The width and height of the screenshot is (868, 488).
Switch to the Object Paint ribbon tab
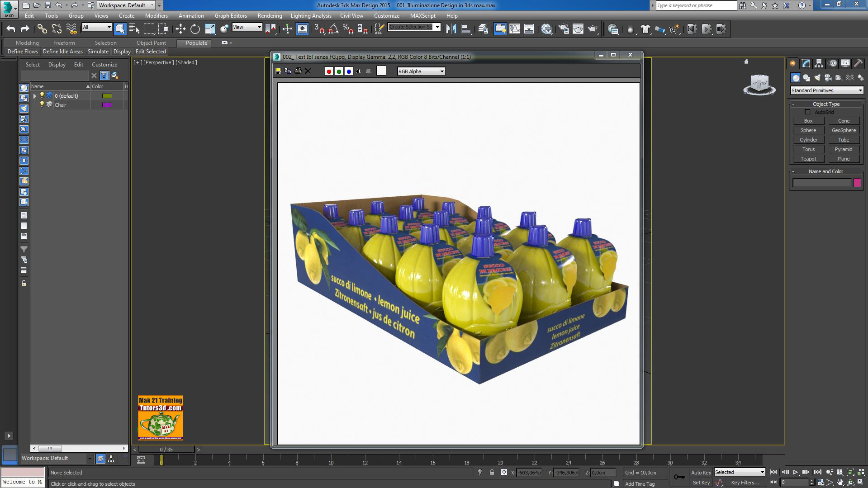click(151, 43)
